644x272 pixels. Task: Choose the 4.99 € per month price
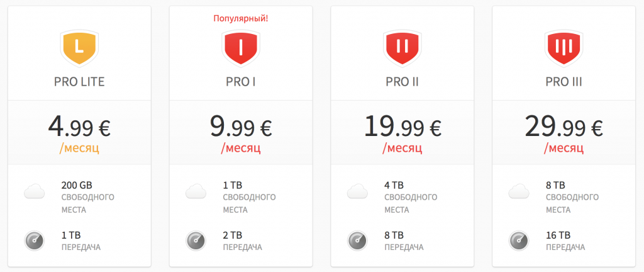[x=79, y=128]
